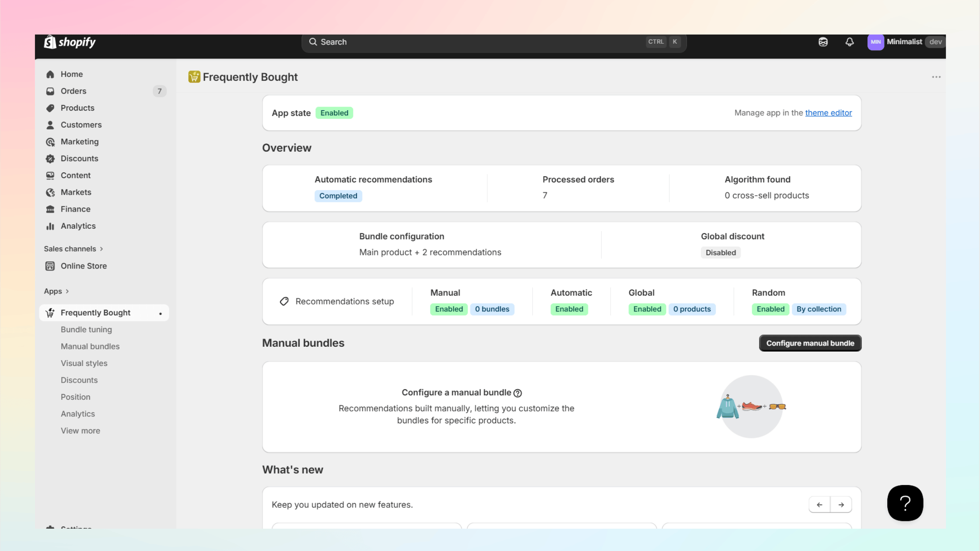Open the three-dot more actions menu
980x551 pixels.
(x=936, y=77)
